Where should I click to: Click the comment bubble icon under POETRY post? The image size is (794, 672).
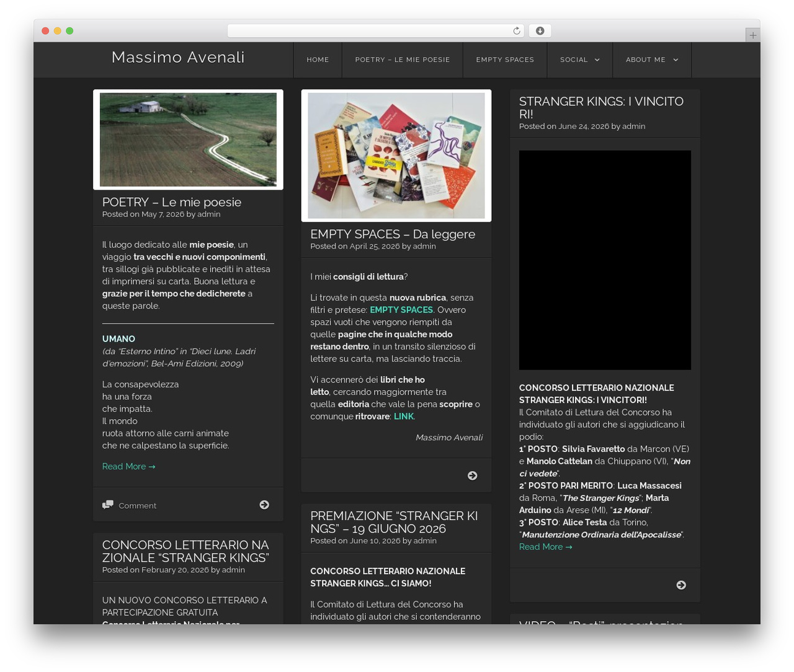(108, 505)
